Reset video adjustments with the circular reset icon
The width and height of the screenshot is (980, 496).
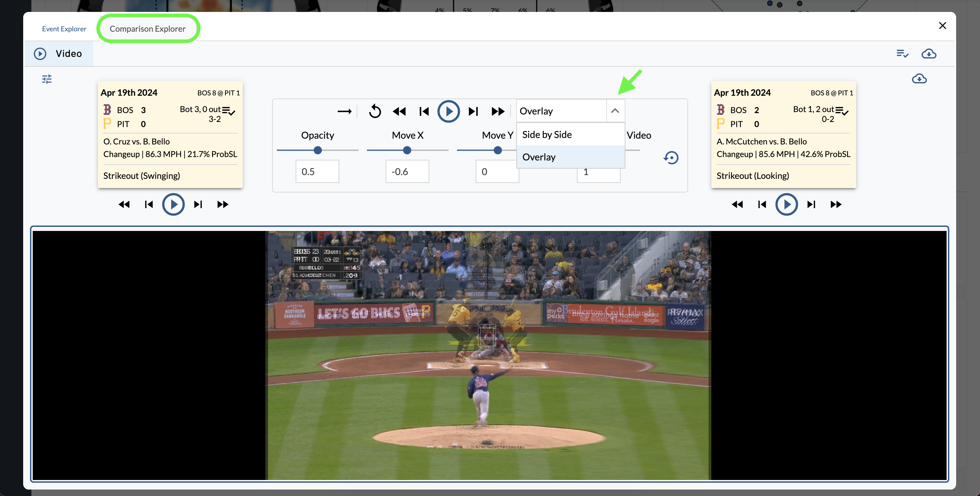coord(671,158)
